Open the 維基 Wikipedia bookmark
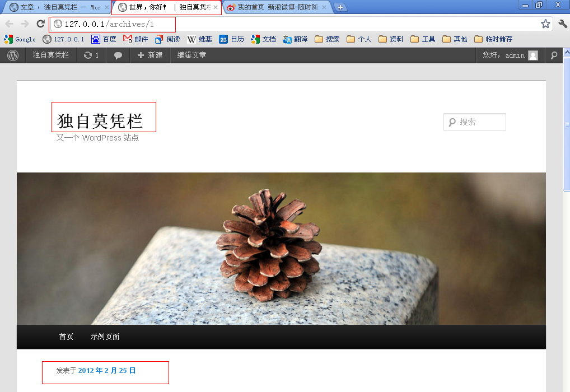The height and width of the screenshot is (392, 570). coord(199,39)
